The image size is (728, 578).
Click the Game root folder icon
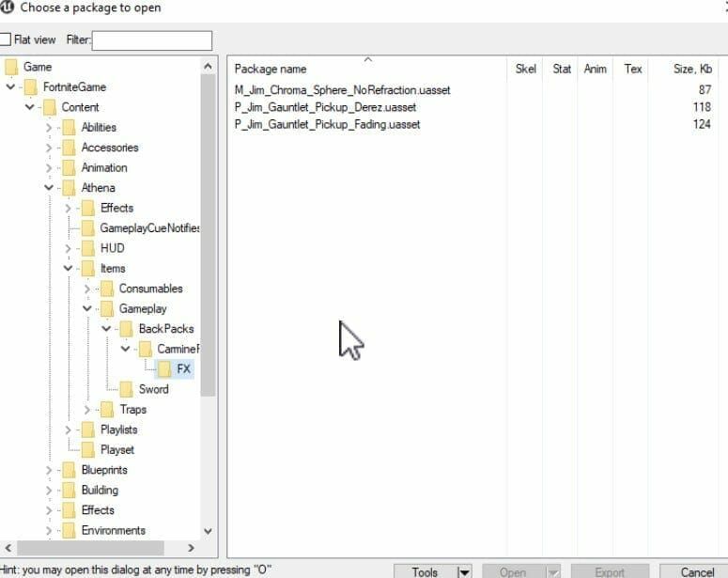coord(11,67)
